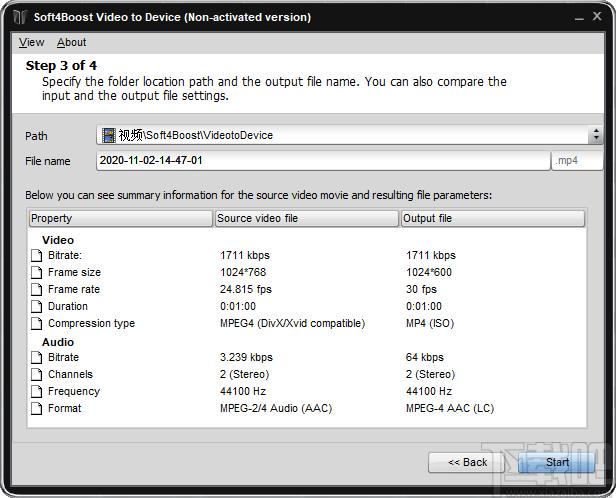Click source frame rate 24.815 fps

click(x=246, y=289)
